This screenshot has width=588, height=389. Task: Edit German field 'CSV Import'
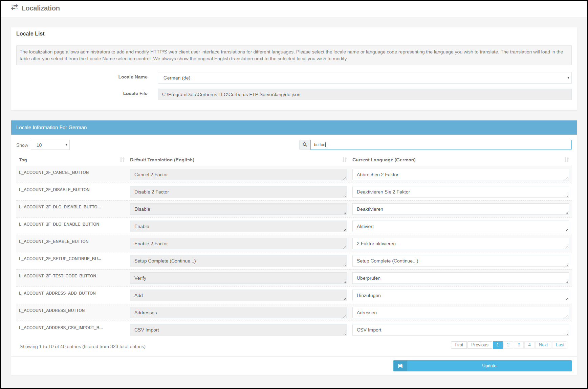460,330
